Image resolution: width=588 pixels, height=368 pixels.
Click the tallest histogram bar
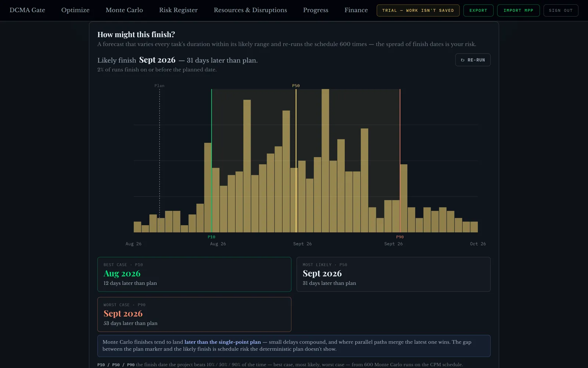[325, 160]
